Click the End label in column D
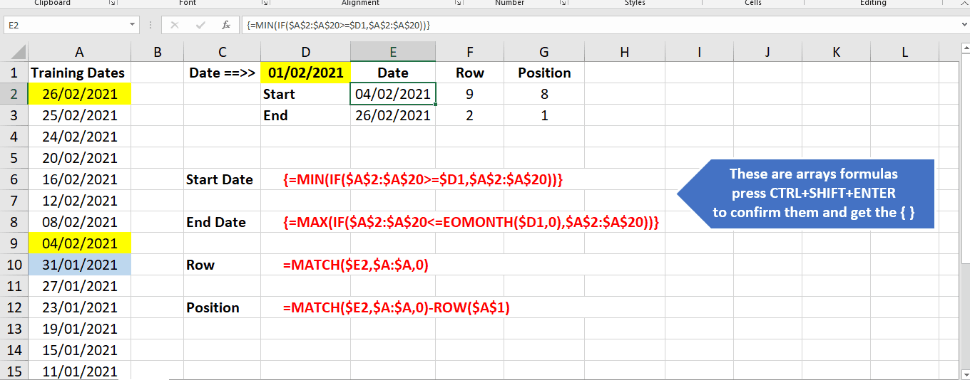Image resolution: width=970 pixels, height=380 pixels. 306,116
